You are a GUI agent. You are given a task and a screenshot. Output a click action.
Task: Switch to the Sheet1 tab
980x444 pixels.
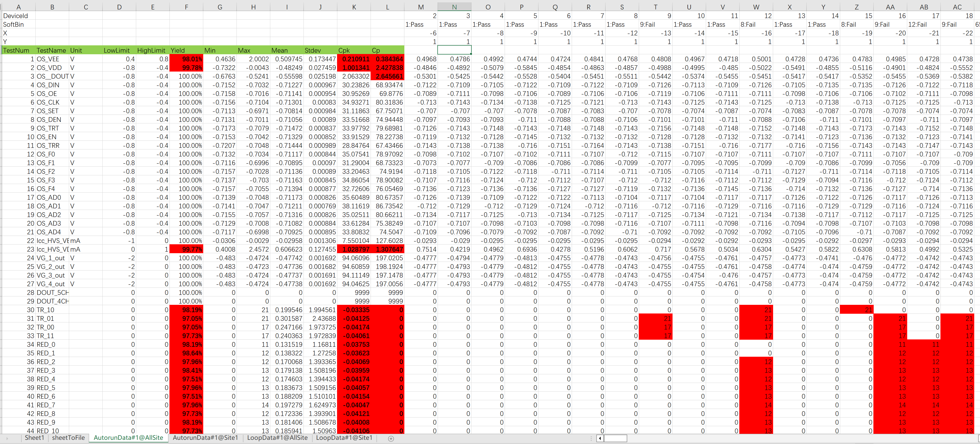tap(35, 438)
